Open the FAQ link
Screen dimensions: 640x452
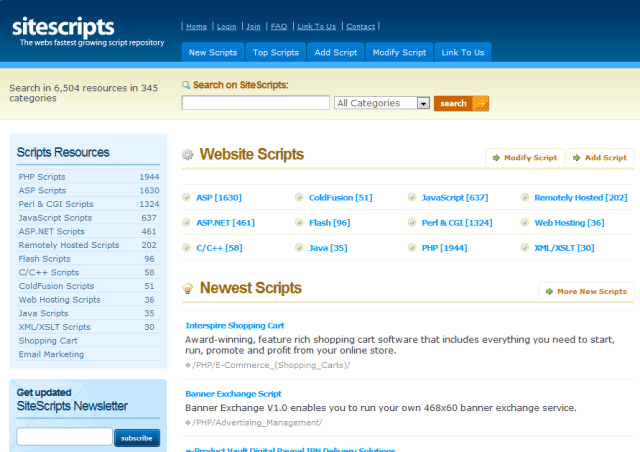279,27
